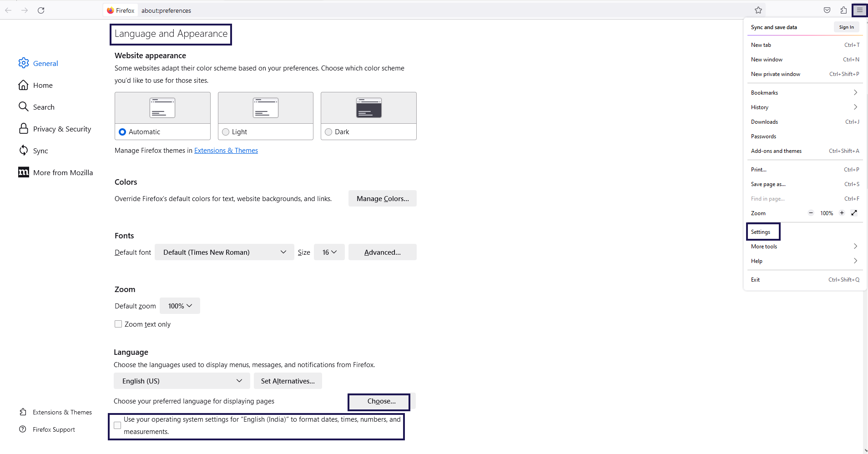Enable OS settings for English (India) formats
The image size is (868, 454).
coord(117,425)
